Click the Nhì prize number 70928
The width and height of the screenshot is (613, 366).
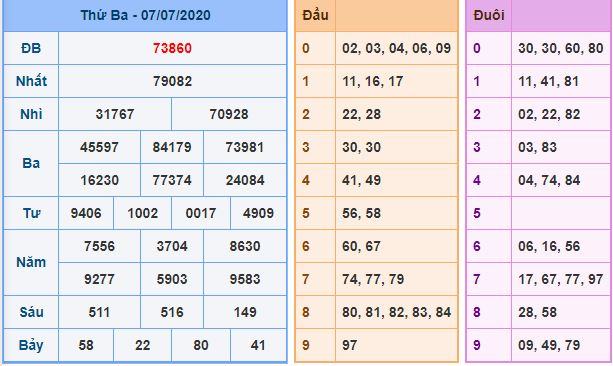click(x=229, y=114)
